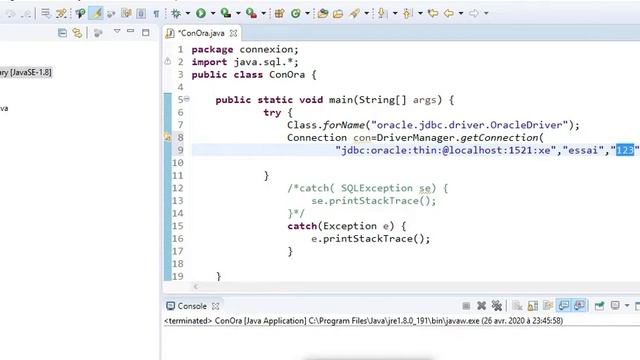Toggle Link with Editor in Package Explorer
Screen dimensions: 640x360
point(77,33)
